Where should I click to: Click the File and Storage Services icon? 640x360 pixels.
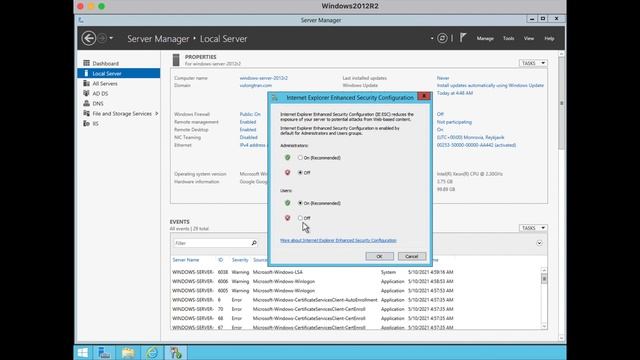pyautogui.click(x=86, y=113)
